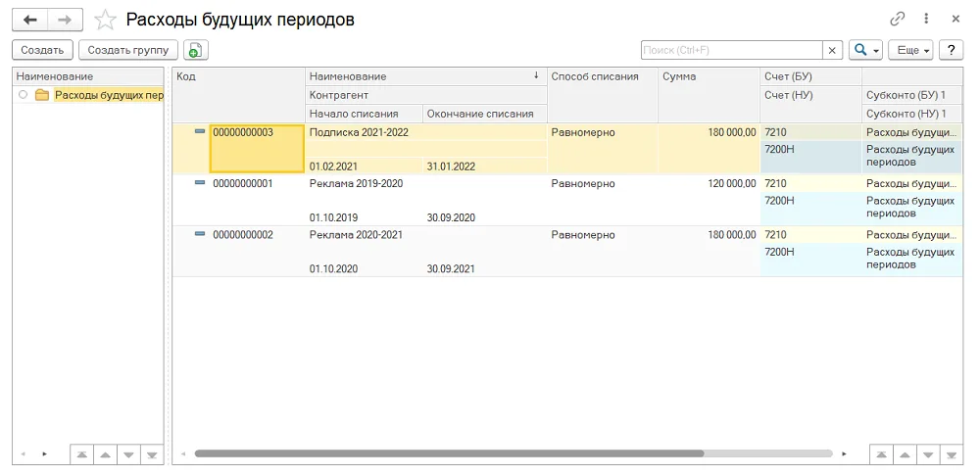
Task: Clear the search field with X
Action: tap(832, 50)
